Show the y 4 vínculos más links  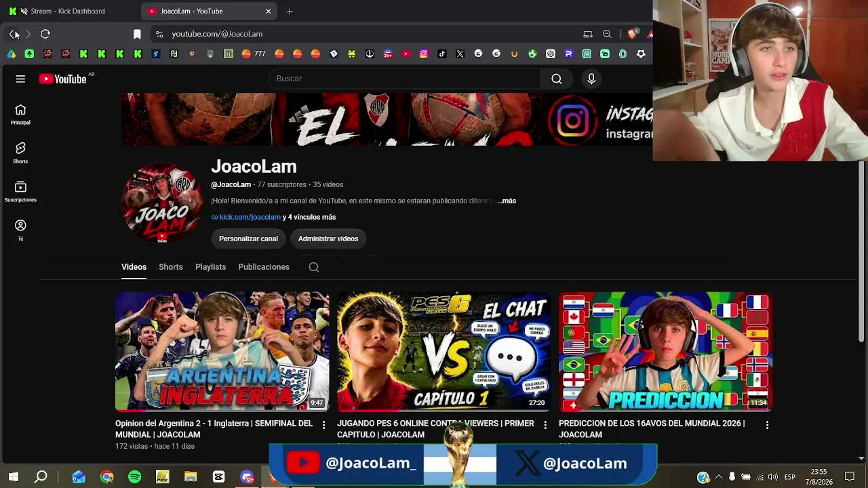(x=309, y=217)
